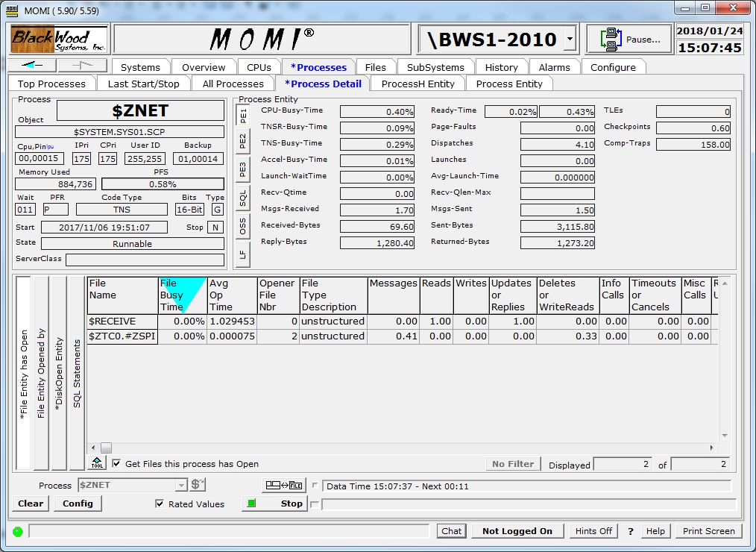Expand the Process $ZNET combo box
The width and height of the screenshot is (756, 552).
coord(180,485)
